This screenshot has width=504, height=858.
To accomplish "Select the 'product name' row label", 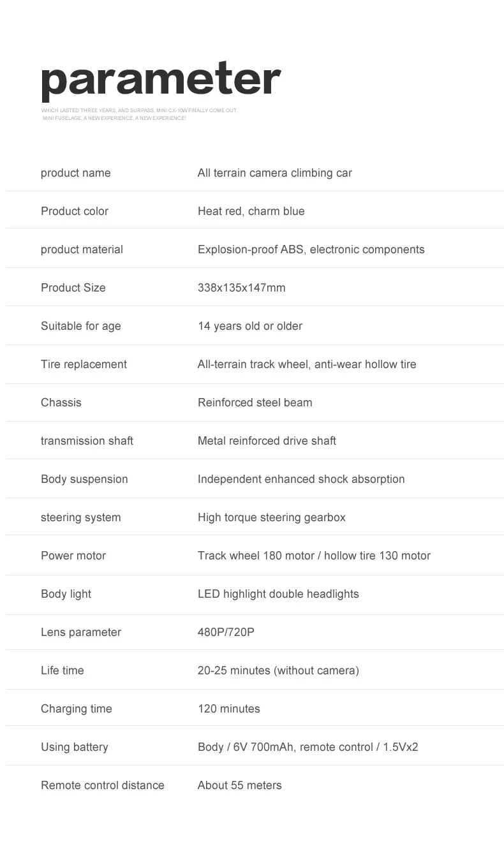I will pos(75,173).
